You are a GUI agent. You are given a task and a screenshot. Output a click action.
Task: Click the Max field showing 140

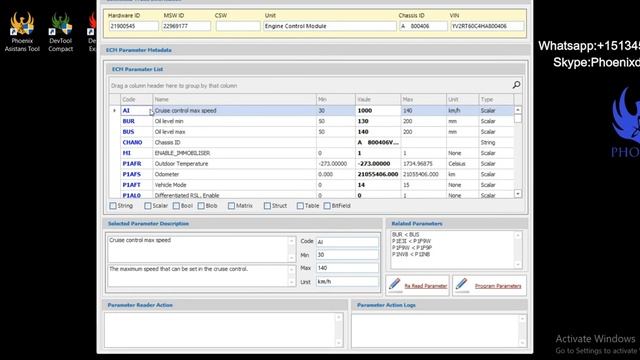point(347,268)
